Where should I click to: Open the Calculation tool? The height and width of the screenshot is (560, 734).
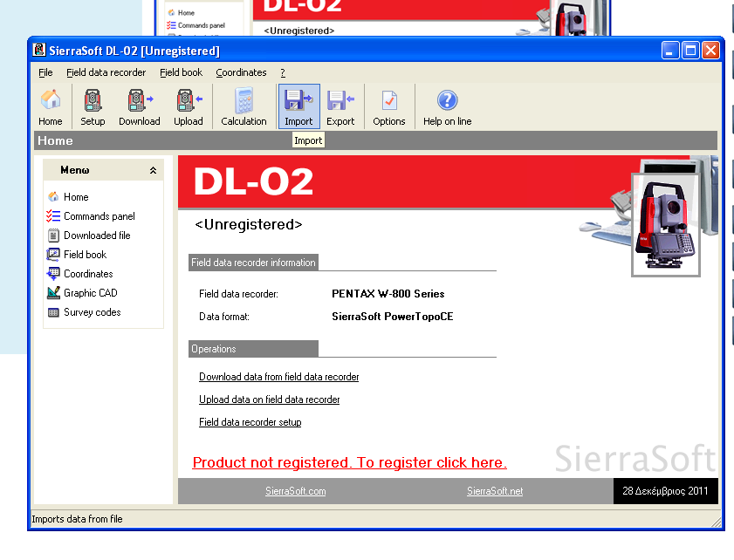pos(244,106)
